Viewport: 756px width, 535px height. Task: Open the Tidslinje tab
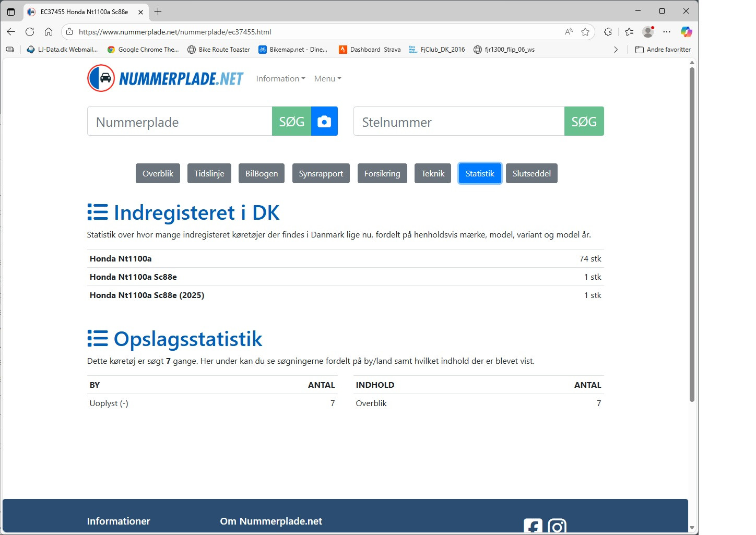tap(209, 174)
